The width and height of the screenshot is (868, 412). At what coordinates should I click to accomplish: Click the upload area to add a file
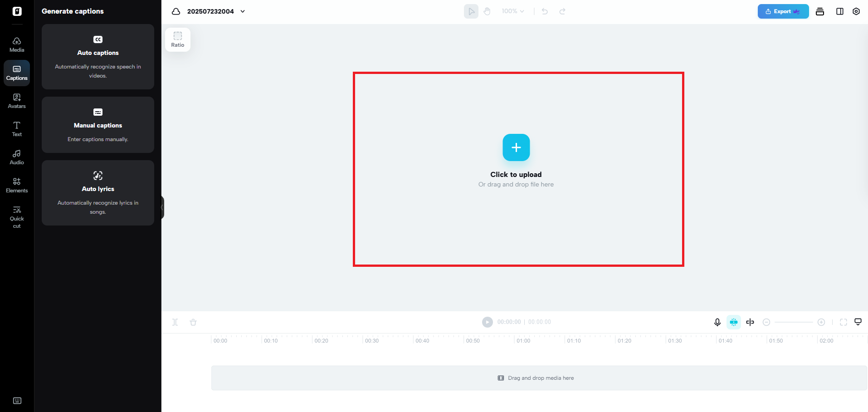(516, 147)
